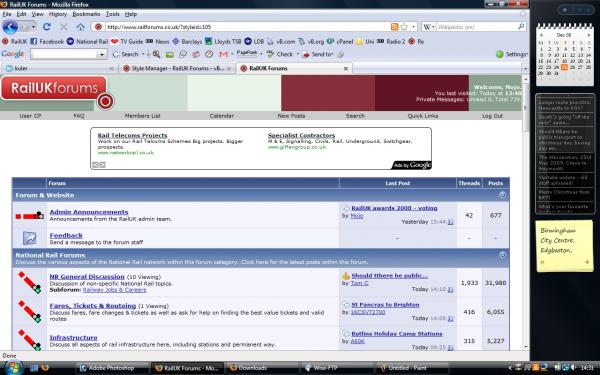This screenshot has height=375, width=600.
Task: Click the New Posts navigation link
Action: (x=291, y=116)
